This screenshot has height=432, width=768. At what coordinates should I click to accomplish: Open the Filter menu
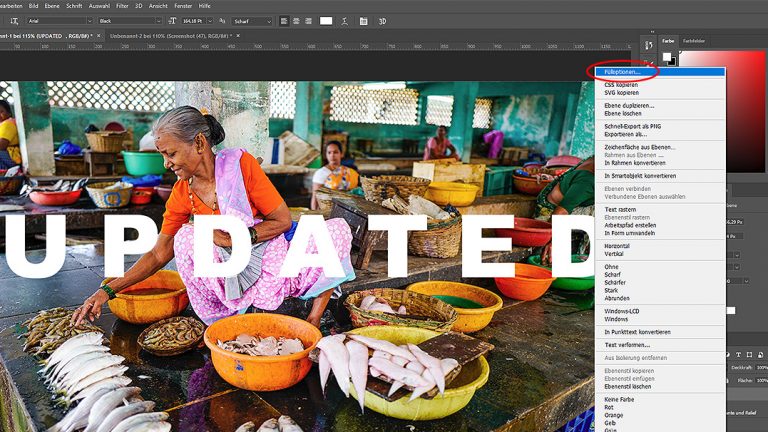[x=122, y=6]
